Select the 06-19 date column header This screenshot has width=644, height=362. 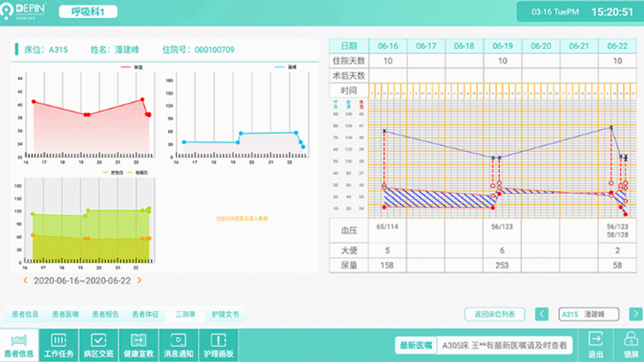click(503, 46)
